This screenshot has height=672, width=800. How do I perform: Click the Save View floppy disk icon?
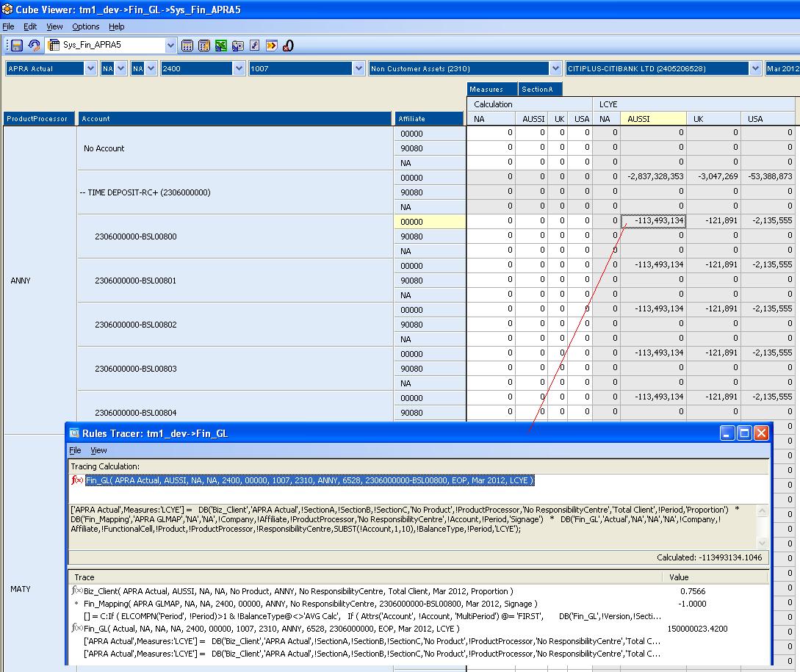coord(17,46)
